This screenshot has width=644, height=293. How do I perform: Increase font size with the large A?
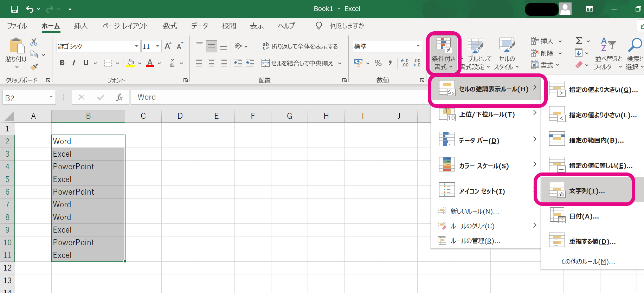[168, 46]
